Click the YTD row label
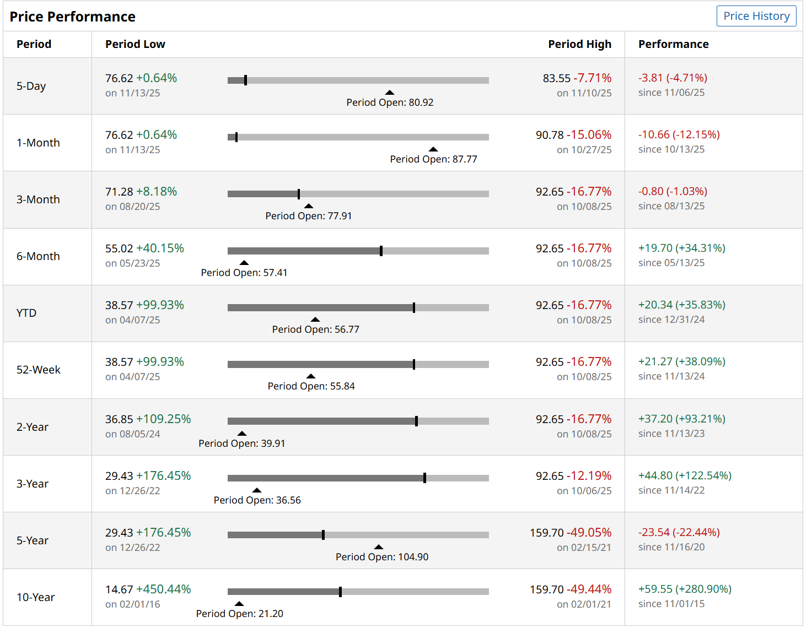812x644 pixels. (x=26, y=313)
